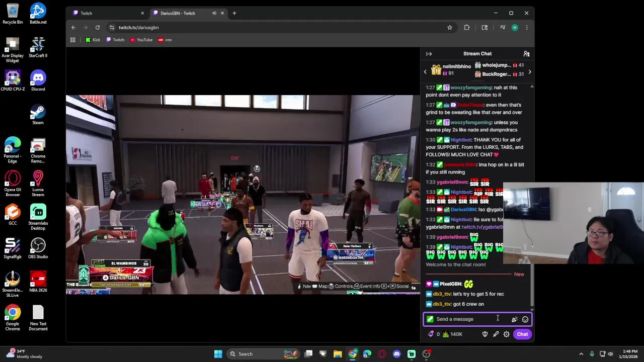The image size is (644, 362).
Task: Open chat identity badge in message box
Action: pyautogui.click(x=430, y=319)
